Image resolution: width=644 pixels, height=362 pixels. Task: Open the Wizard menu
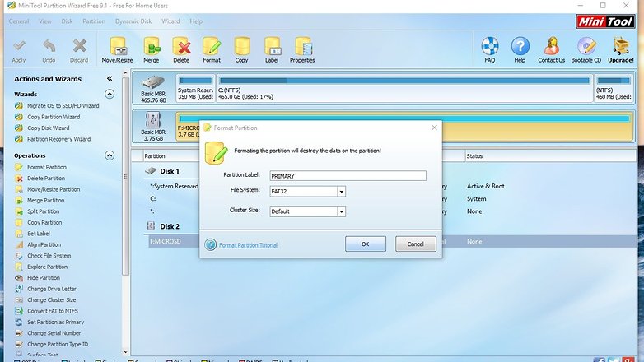point(170,21)
